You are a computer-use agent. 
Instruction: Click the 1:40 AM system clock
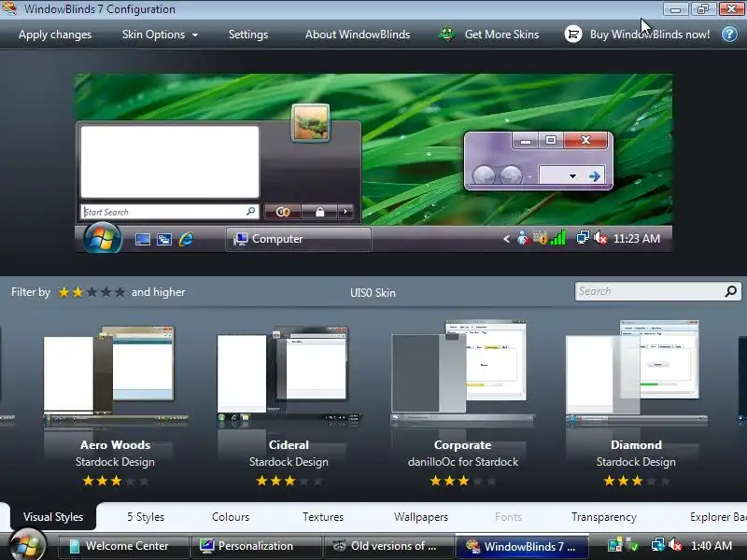pos(712,546)
